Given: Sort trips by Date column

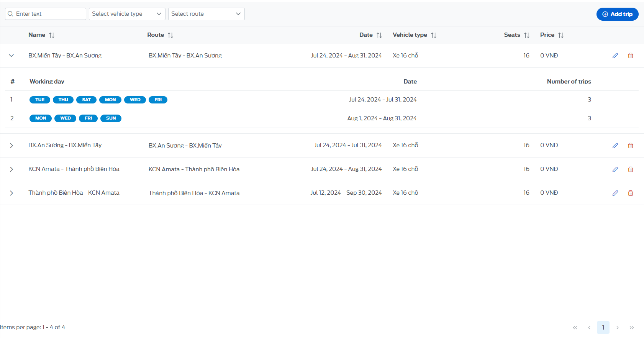Looking at the screenshot, I should pos(379,35).
